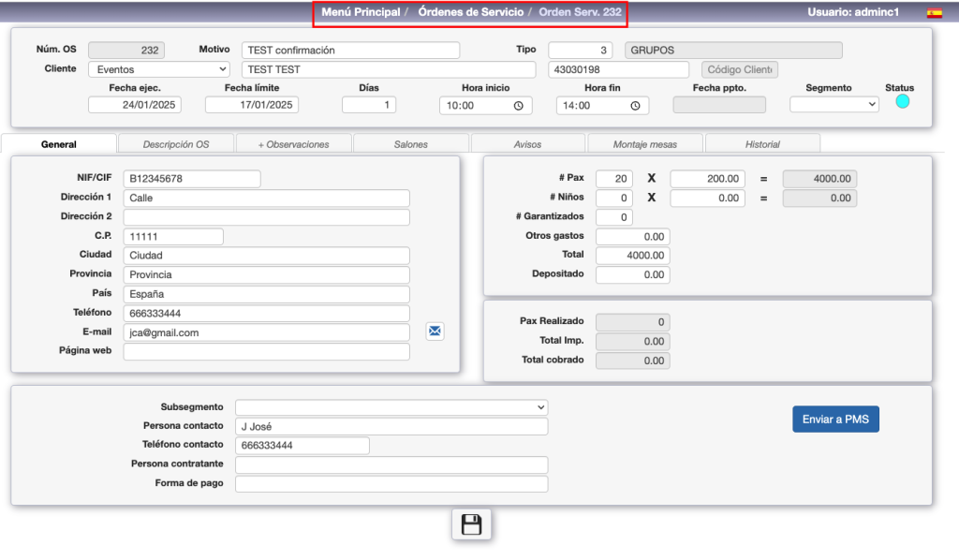Expand the Segmento dropdown
This screenshot has width=959, height=560.
pyautogui.click(x=834, y=105)
